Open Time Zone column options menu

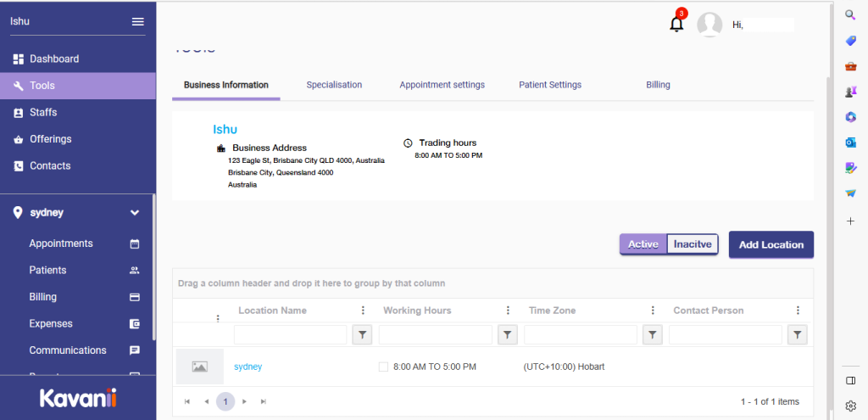[653, 311]
